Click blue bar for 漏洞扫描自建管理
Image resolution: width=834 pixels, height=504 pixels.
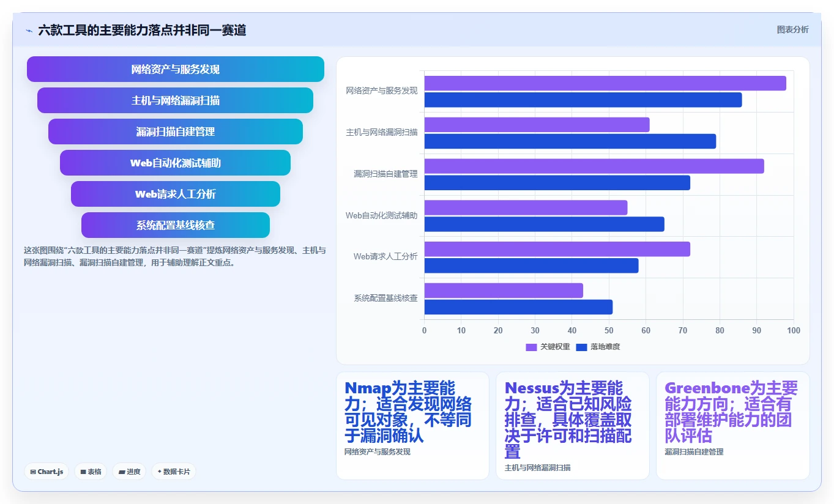pyautogui.click(x=557, y=183)
